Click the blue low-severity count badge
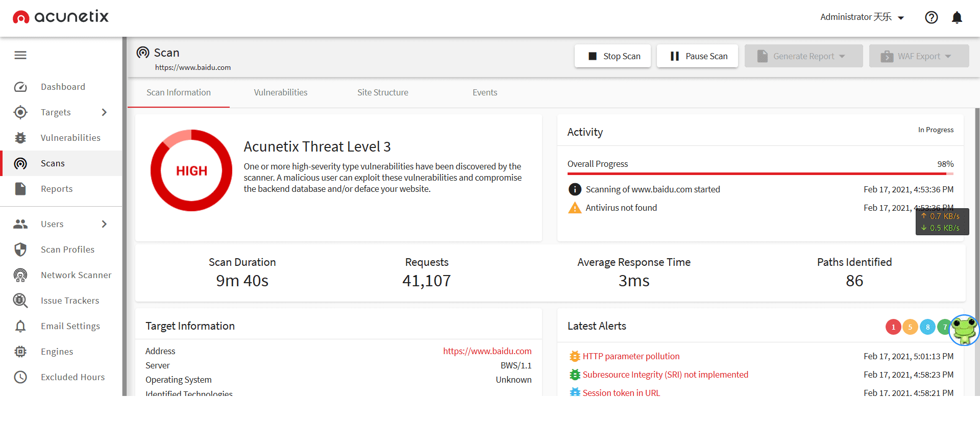980x447 pixels. [x=927, y=327]
